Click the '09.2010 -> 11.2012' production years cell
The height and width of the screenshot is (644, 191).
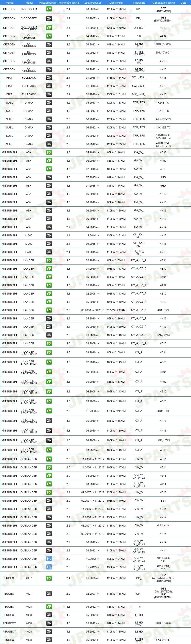point(93,534)
